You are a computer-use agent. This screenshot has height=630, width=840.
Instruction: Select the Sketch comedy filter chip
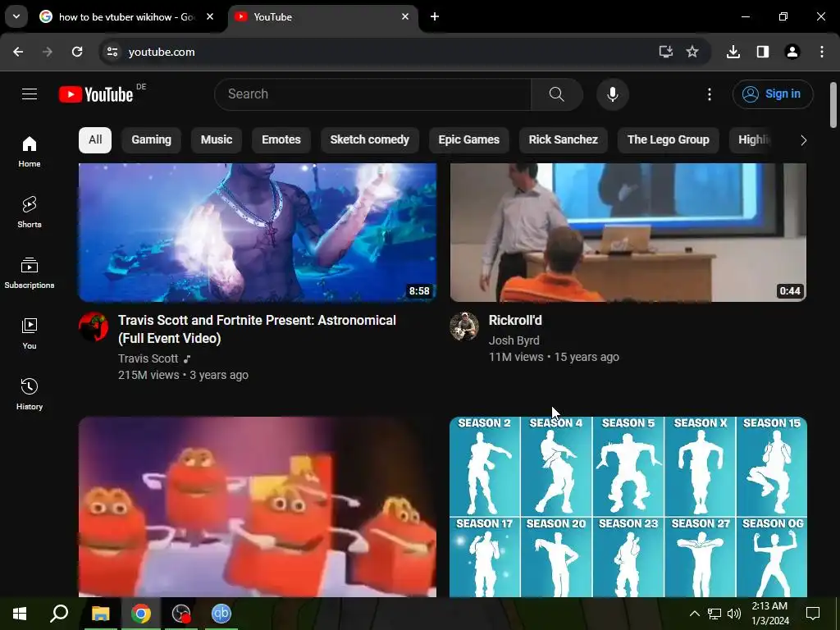click(370, 139)
